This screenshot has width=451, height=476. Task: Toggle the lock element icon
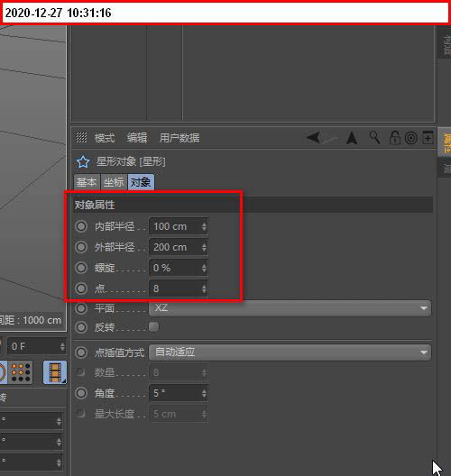click(x=394, y=138)
